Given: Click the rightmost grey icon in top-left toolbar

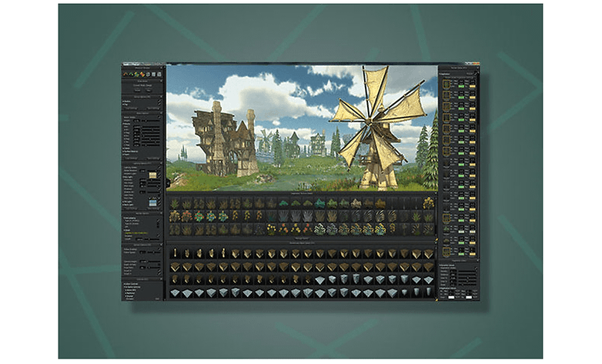Looking at the screenshot, I should point(159,74).
